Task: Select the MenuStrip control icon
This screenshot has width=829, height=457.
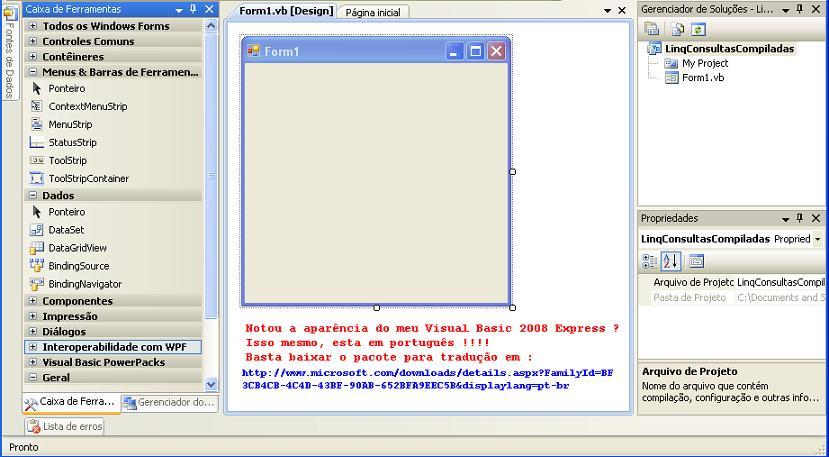Action: click(x=36, y=124)
